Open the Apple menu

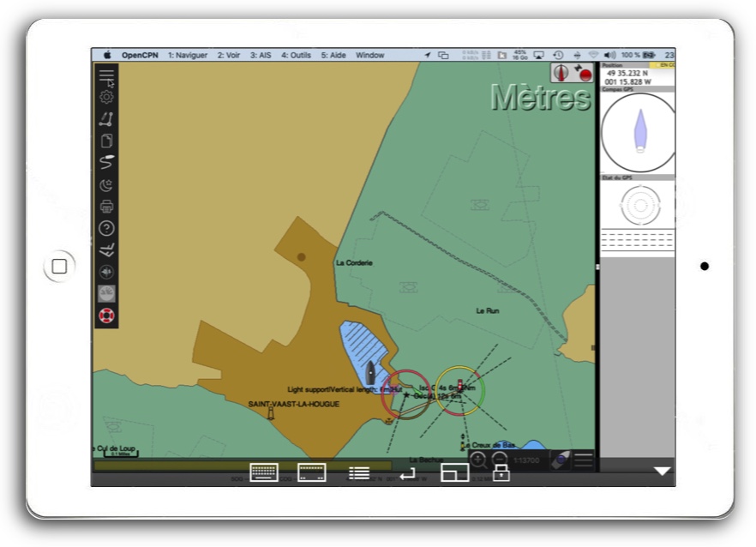(x=107, y=55)
